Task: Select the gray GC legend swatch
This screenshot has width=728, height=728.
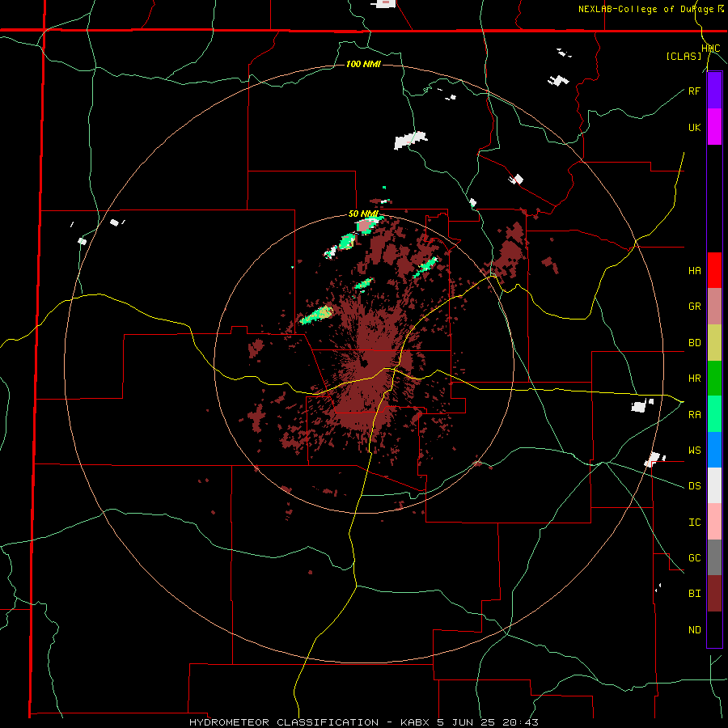Action: 714,557
